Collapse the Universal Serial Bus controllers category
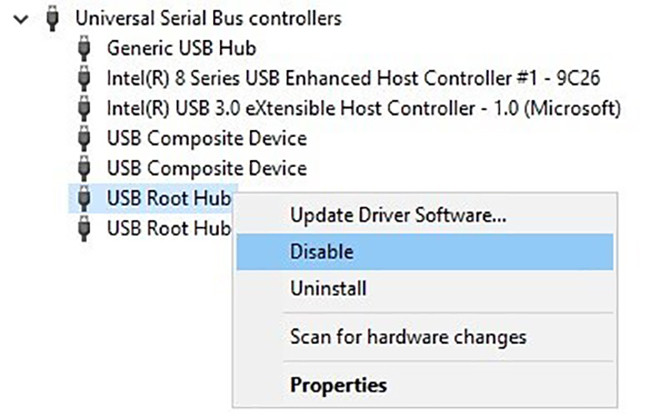 point(22,18)
